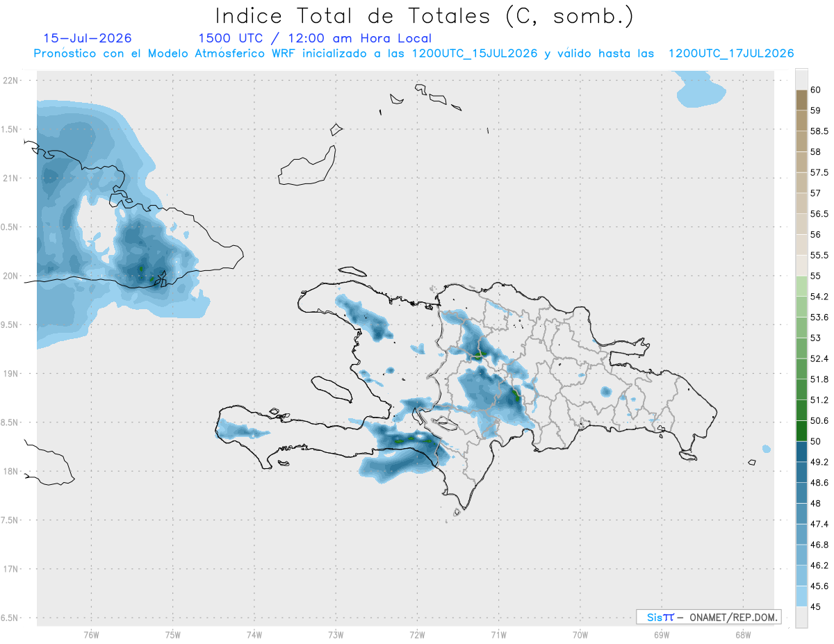This screenshot has width=834, height=644.
Task: Click the '74W' longitude label
Action: [254, 635]
